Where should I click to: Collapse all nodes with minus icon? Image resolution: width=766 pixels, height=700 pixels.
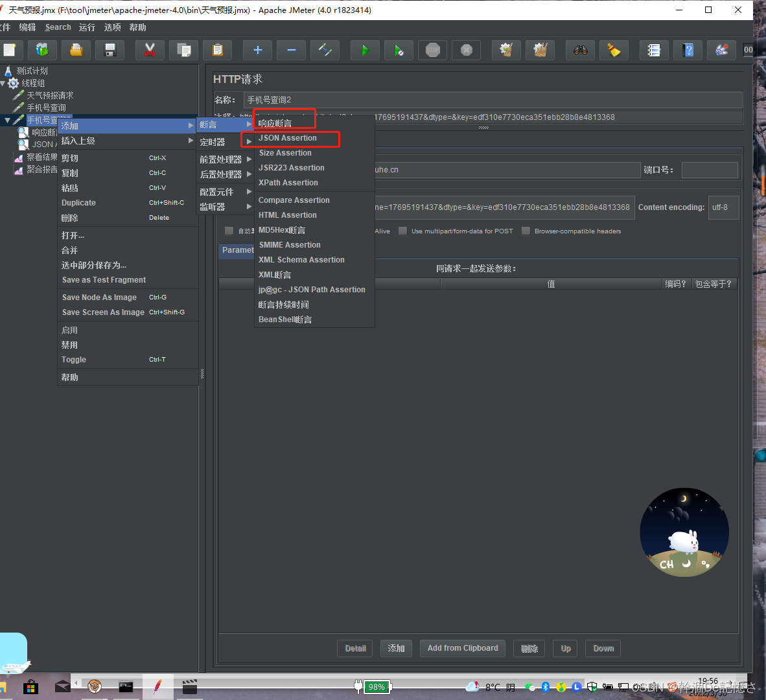click(292, 50)
